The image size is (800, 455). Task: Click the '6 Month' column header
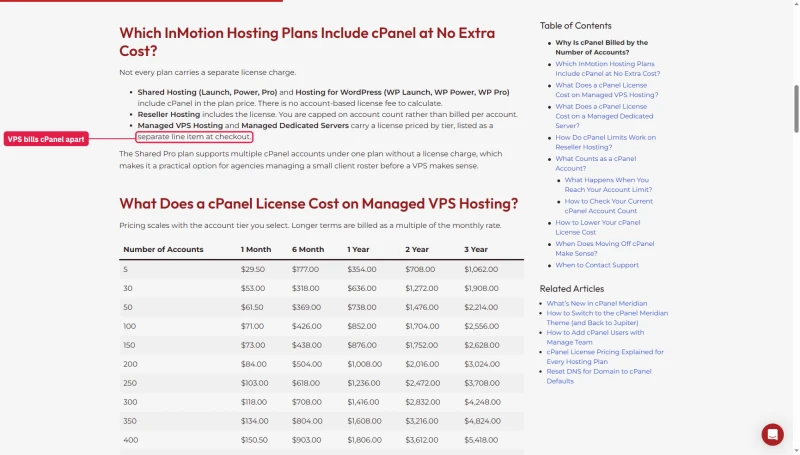(308, 249)
